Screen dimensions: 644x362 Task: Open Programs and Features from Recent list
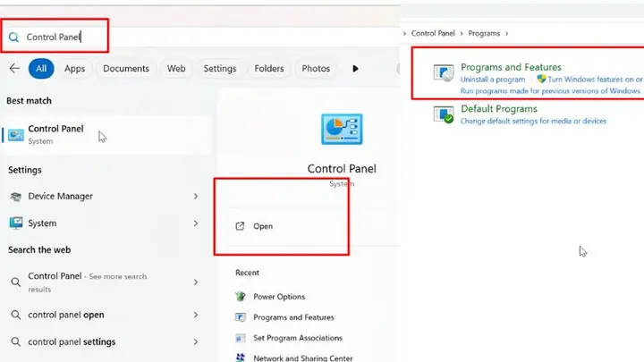tap(293, 317)
